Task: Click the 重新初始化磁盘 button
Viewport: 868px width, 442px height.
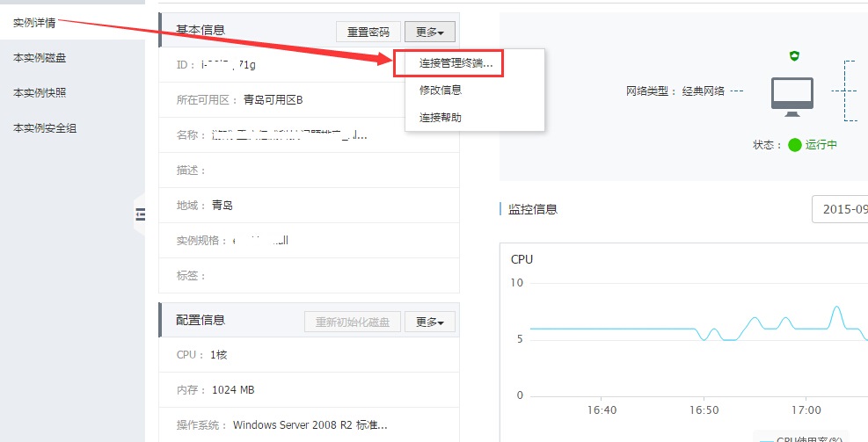Action: pos(353,322)
